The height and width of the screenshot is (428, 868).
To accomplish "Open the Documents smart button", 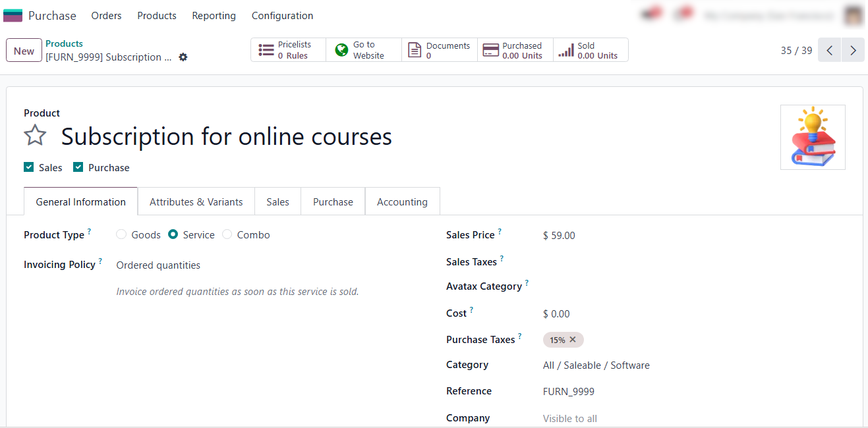I will pos(439,50).
